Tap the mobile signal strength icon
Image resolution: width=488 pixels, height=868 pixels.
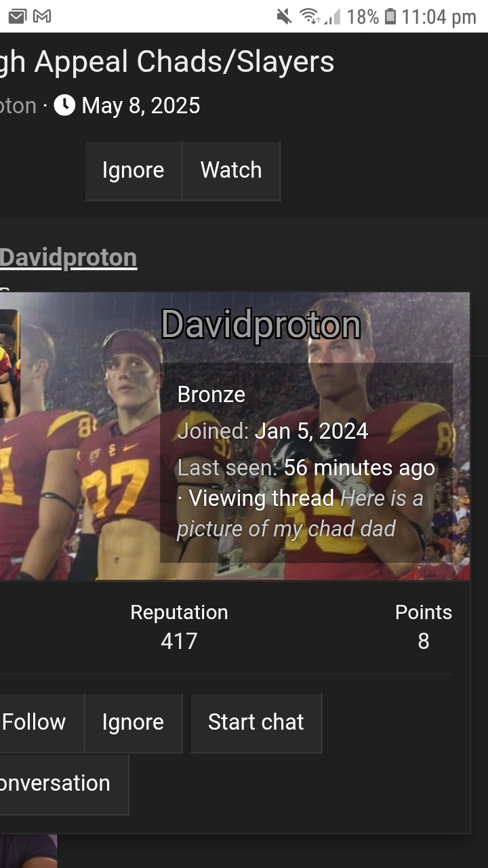coord(332,16)
